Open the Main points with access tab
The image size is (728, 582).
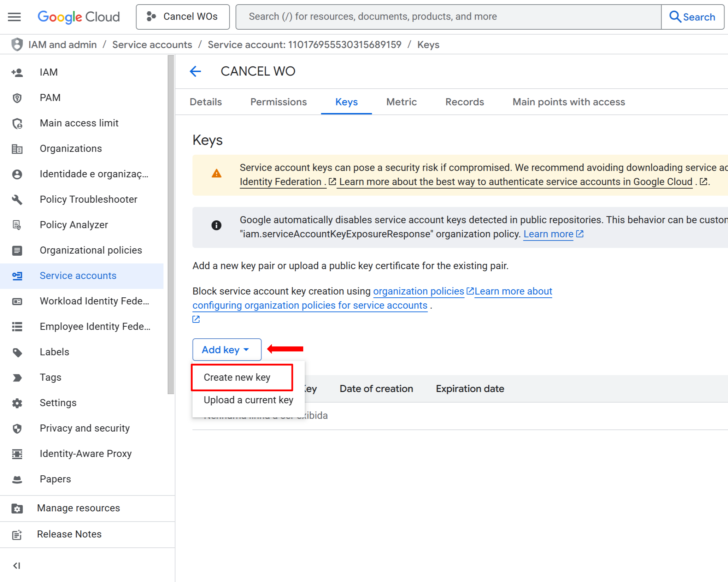point(569,102)
